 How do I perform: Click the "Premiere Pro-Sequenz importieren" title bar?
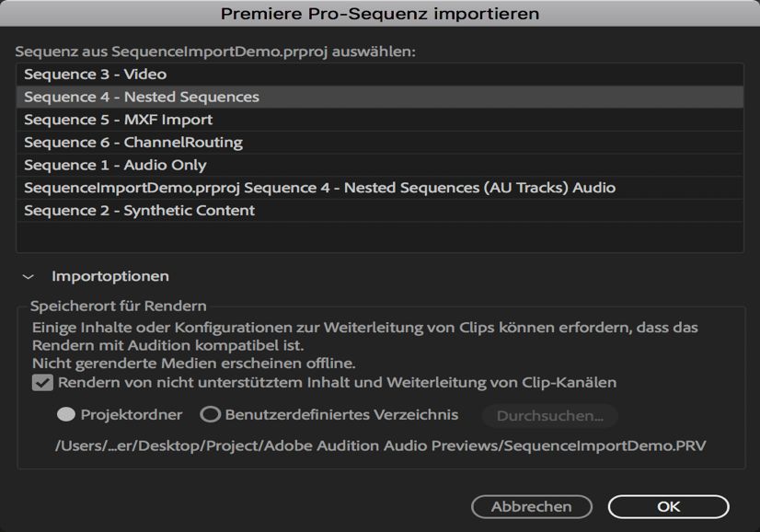pos(380,13)
